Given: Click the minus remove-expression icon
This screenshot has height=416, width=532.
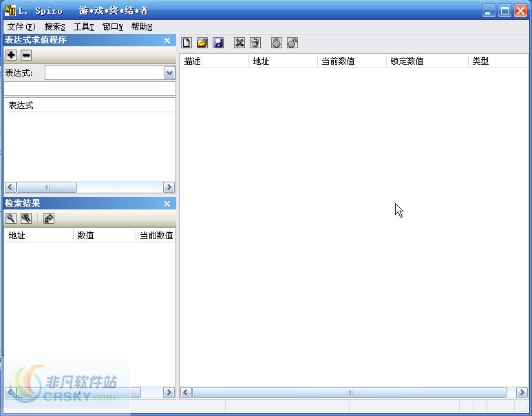Looking at the screenshot, I should pyautogui.click(x=26, y=54).
